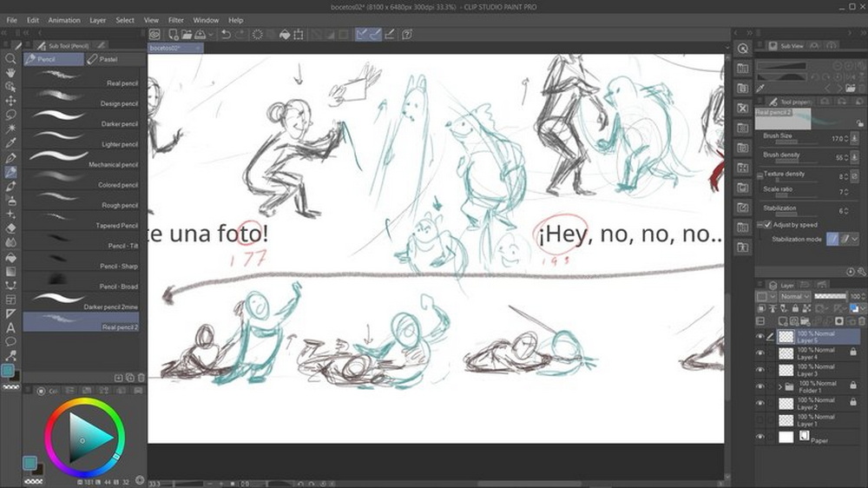Click the New raster layer icon
The image size is (868, 488).
pos(783,321)
